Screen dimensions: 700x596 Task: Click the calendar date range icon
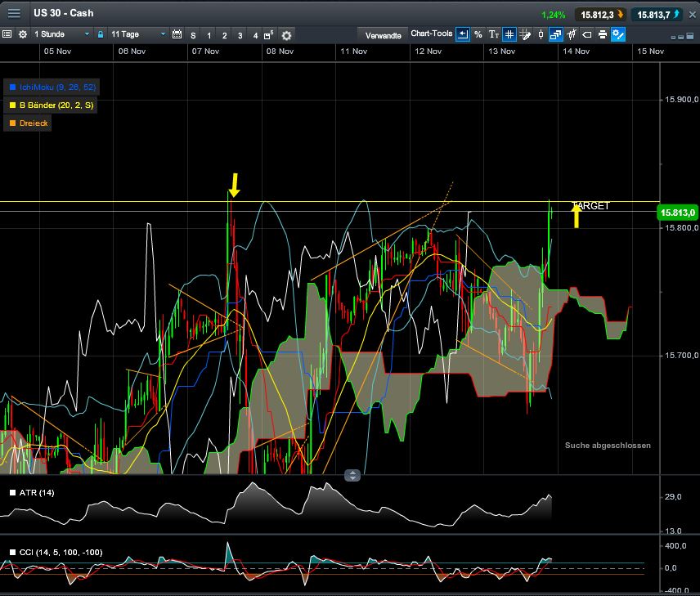(x=177, y=35)
